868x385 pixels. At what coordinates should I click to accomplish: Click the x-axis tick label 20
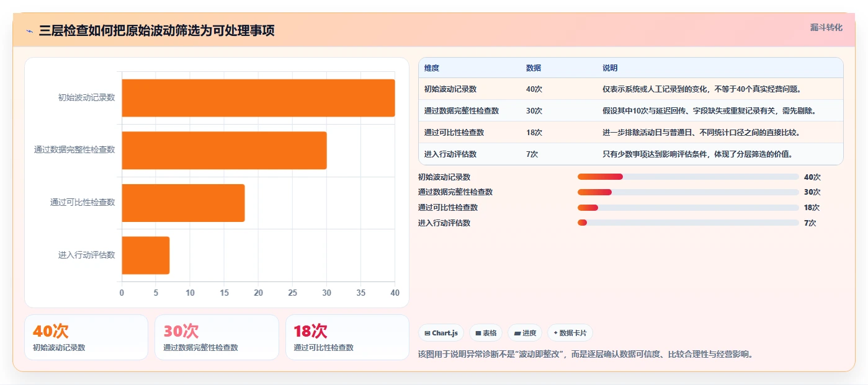coord(258,293)
